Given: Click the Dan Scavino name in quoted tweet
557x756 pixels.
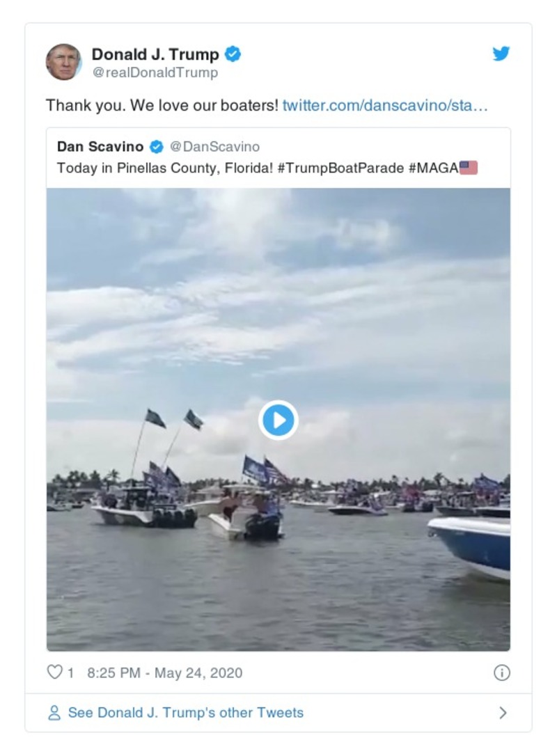Looking at the screenshot, I should point(100,147).
